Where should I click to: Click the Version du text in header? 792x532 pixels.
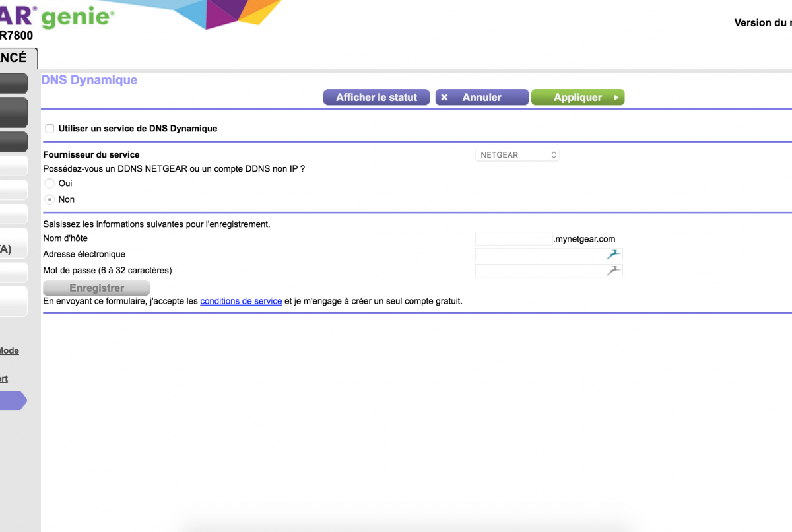coord(763,23)
